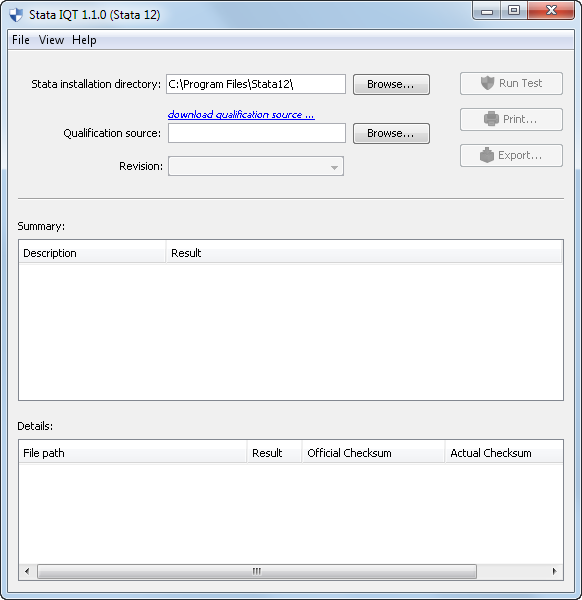Click the printer icon on Print button

point(491,119)
